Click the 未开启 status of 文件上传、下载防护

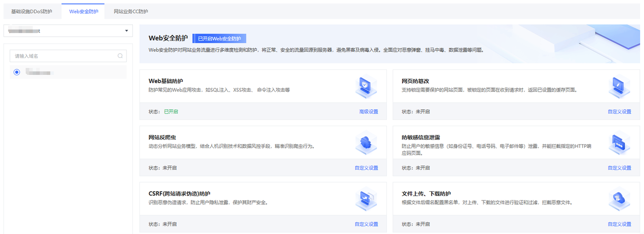point(423,224)
